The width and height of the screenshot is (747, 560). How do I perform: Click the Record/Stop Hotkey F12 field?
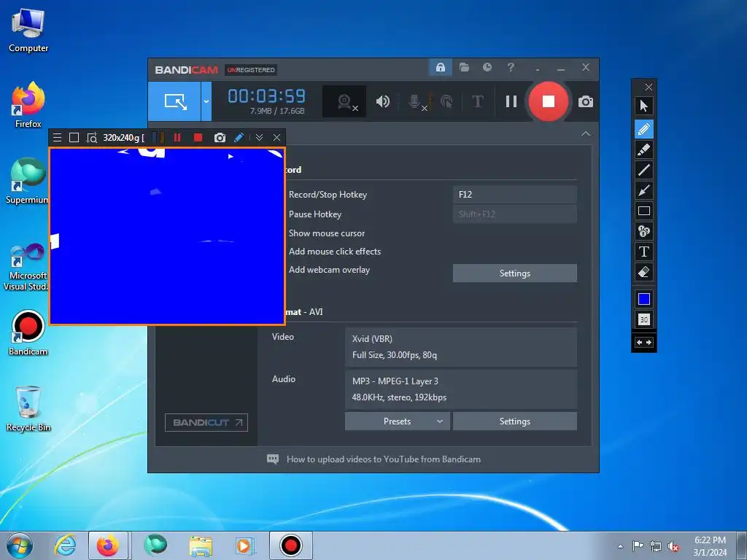click(x=514, y=194)
